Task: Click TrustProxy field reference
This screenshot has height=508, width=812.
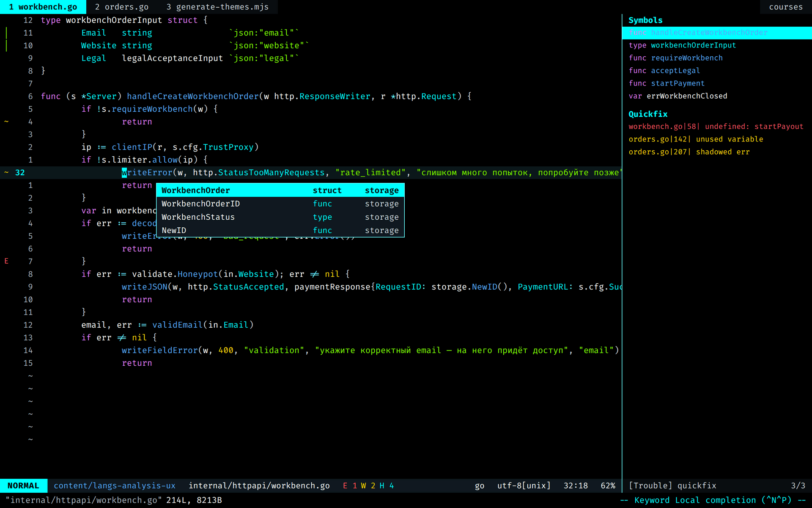Action: point(228,147)
